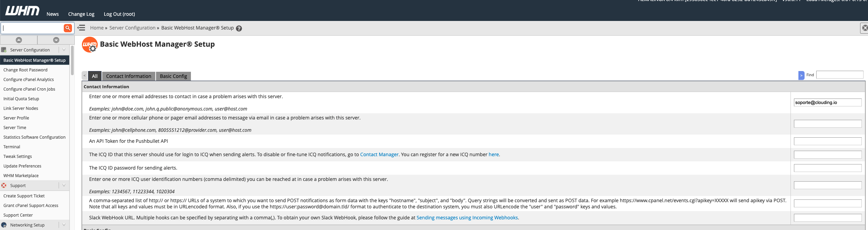Click the sidebar scroll-down arrow icon
This screenshot has height=230, width=868.
point(56,40)
